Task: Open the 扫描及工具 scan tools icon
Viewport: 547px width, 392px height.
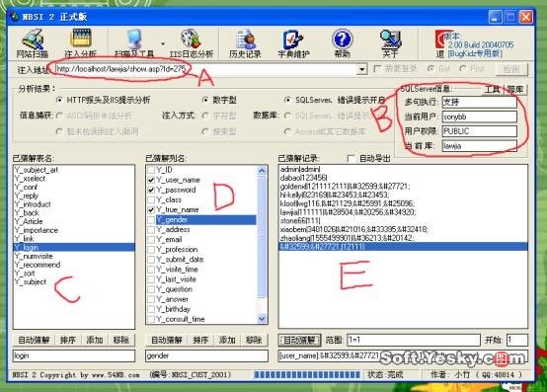Action: [x=134, y=43]
